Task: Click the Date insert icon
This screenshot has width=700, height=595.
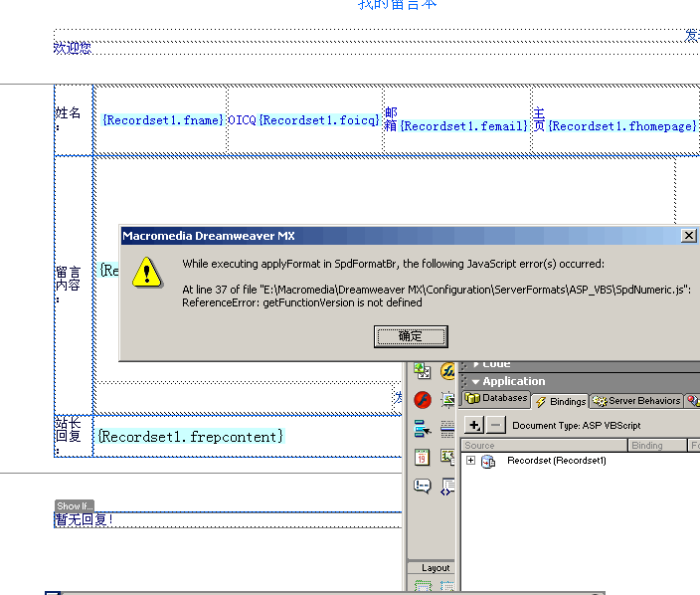Action: pyautogui.click(x=422, y=458)
